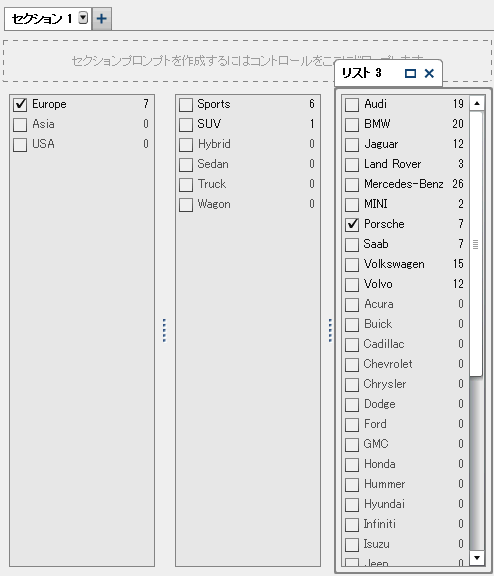Check the Chevrolet checkbox
Screen dimensions: 494x577
coord(352,364)
